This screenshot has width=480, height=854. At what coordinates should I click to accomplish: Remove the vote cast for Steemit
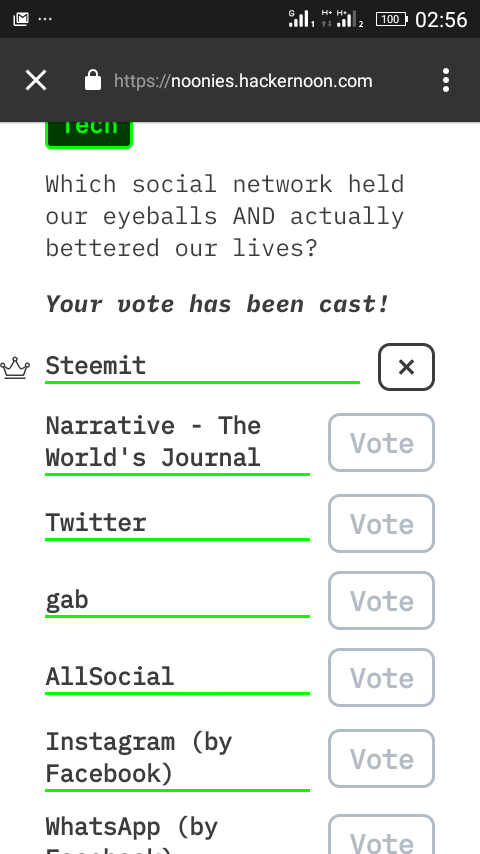tap(406, 367)
